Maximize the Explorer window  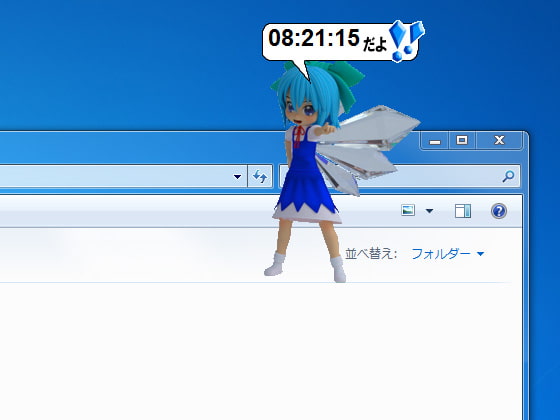(462, 140)
